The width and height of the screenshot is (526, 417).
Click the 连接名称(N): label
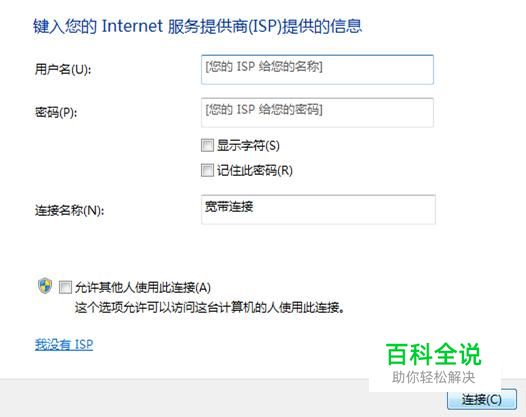(69, 211)
